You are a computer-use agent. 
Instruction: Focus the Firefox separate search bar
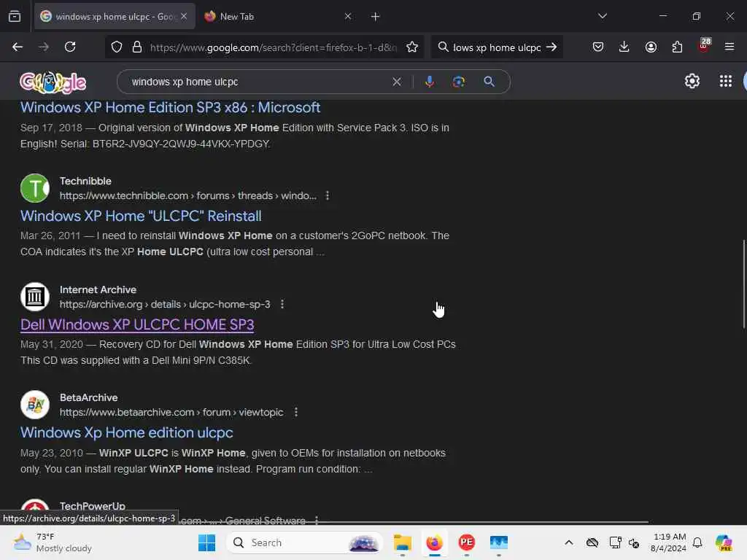(496, 47)
